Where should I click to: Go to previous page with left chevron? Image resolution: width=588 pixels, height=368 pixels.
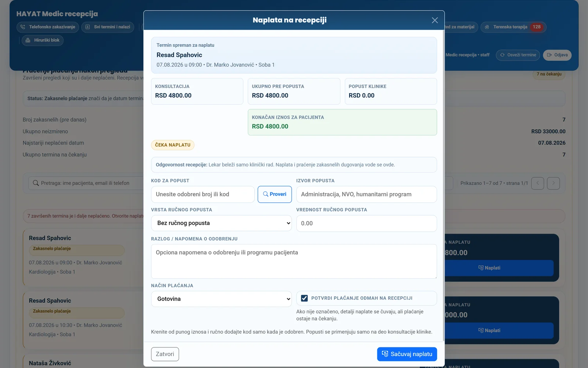pos(538,183)
